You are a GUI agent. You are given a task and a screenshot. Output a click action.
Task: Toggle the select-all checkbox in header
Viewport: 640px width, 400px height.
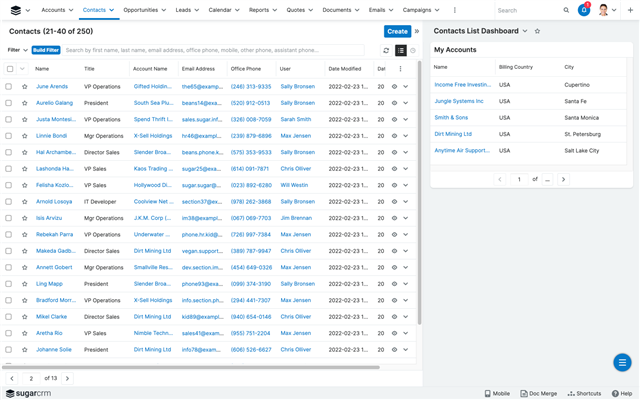point(10,69)
